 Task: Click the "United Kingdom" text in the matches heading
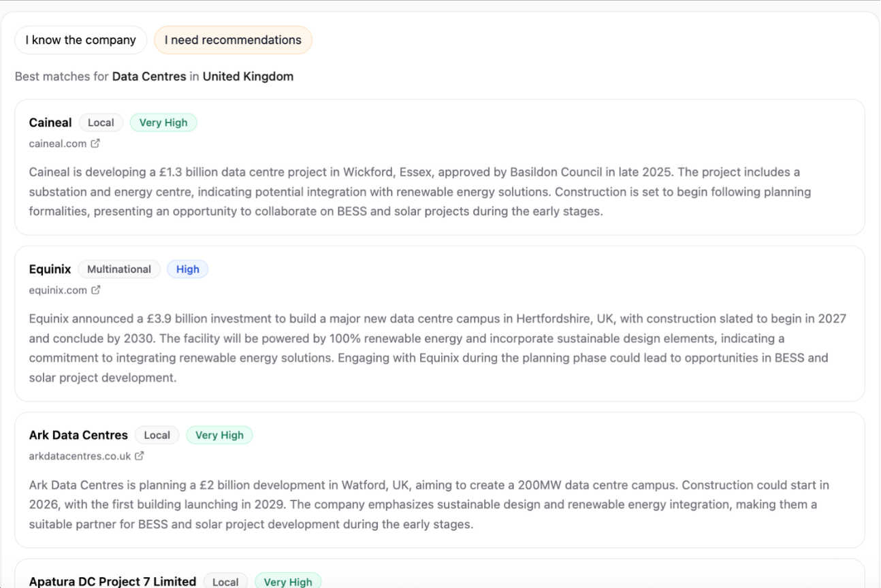[248, 76]
